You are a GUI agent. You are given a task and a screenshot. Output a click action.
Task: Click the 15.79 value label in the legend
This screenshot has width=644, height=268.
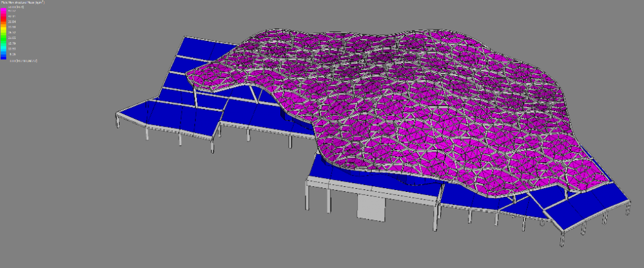pos(12,43)
